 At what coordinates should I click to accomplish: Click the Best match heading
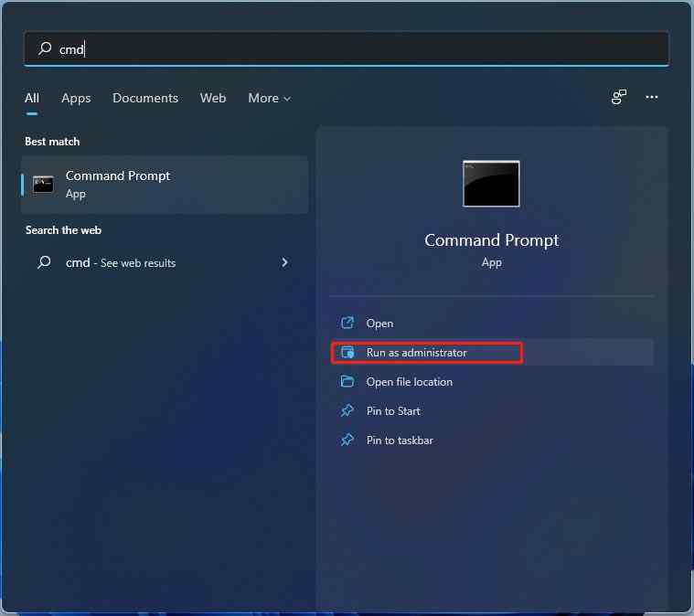point(52,142)
